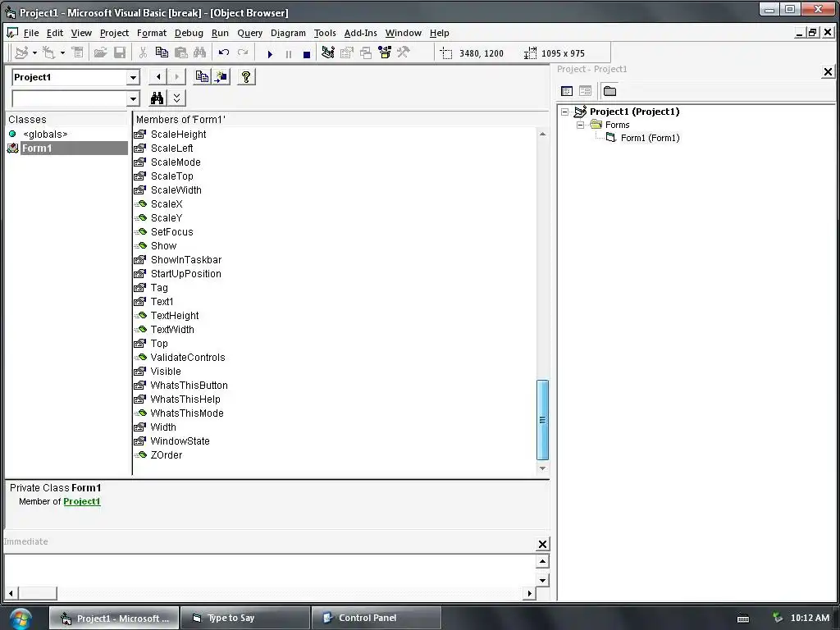Select <globals> in the Classes list
This screenshot has width=840, height=630.
[45, 134]
